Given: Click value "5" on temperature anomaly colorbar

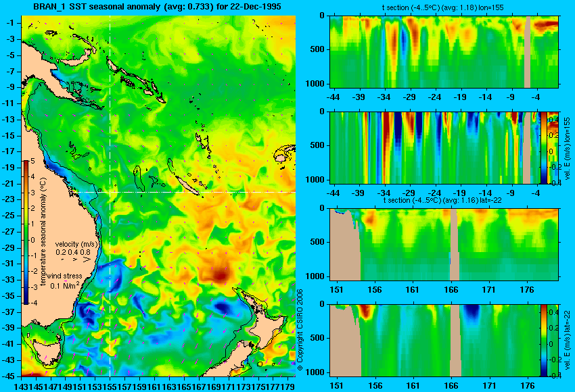Looking at the screenshot, I should click(32, 162).
